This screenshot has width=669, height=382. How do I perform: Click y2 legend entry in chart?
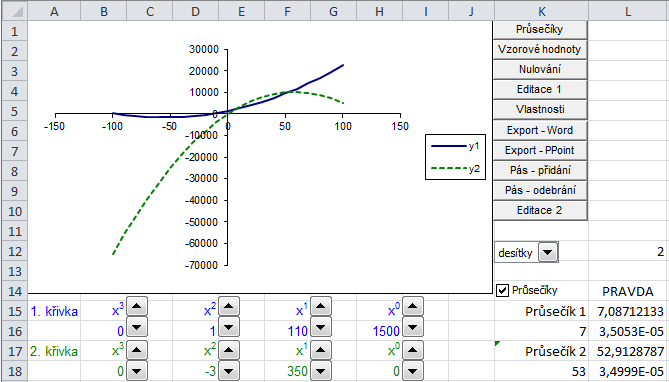[456, 169]
